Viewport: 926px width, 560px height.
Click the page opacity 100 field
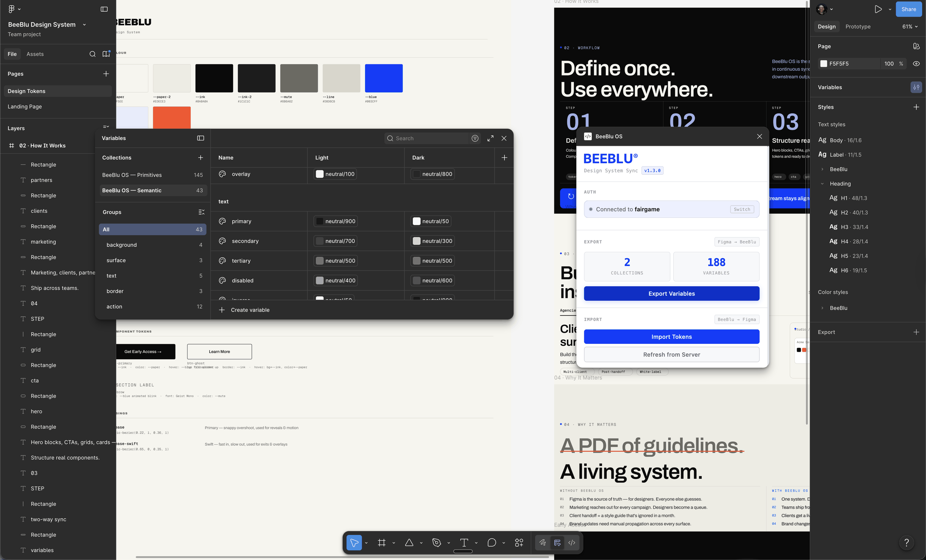coord(889,64)
